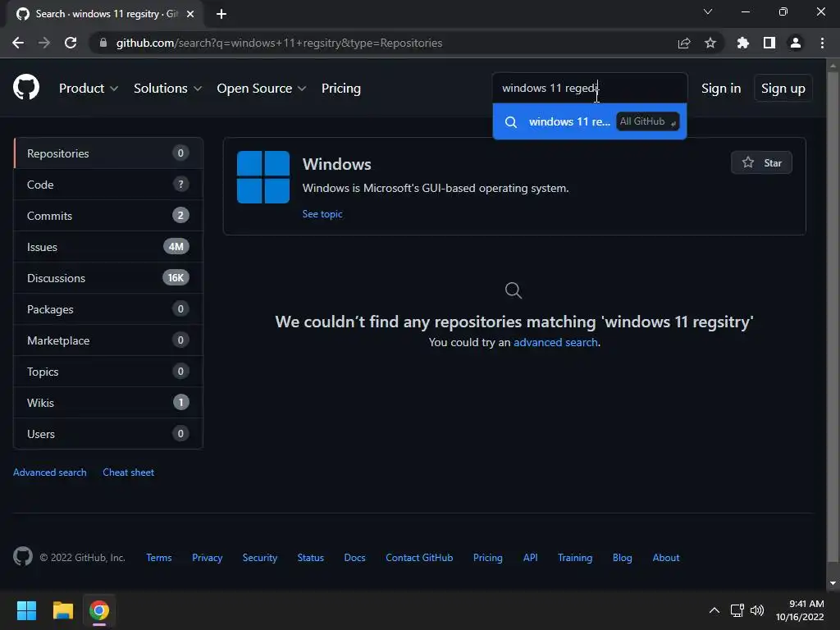Select the All GitHub search suggestion
Screen dimensions: 840x630
[x=590, y=121]
